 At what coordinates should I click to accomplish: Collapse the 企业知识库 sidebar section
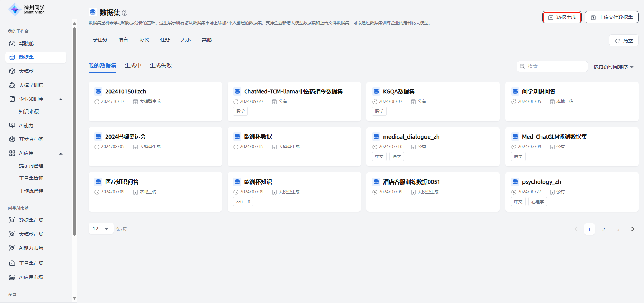61,99
